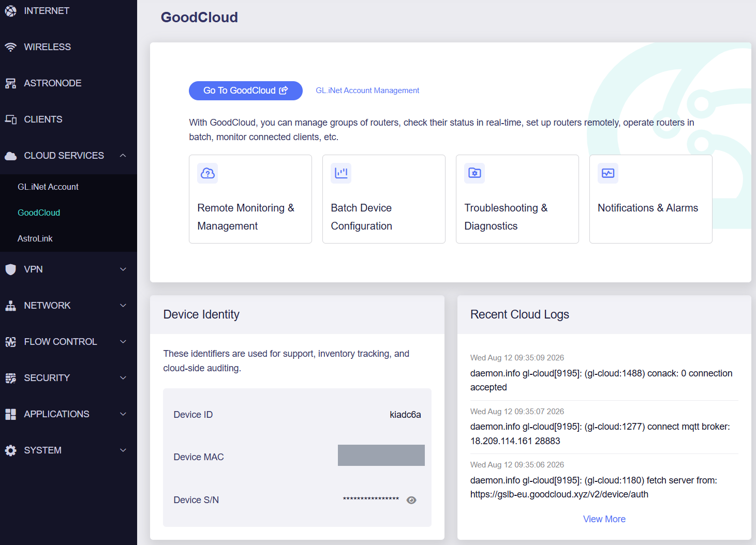Open GL.iNet Account Management link
Screen dimensions: 756x545
367,90
